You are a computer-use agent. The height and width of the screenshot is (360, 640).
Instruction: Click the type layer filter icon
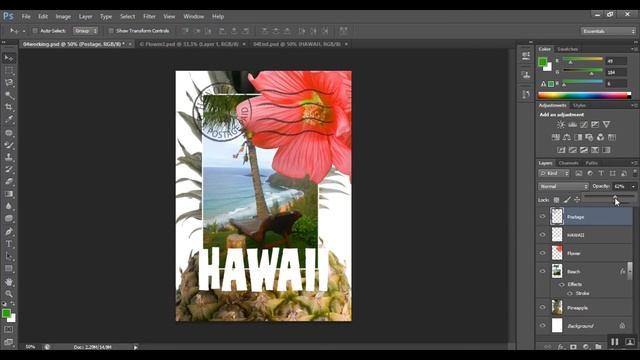click(x=601, y=173)
